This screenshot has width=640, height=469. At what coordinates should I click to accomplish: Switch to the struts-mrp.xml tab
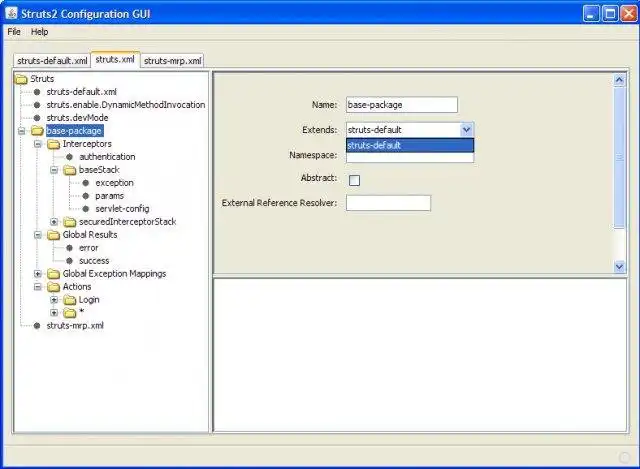(x=172, y=60)
